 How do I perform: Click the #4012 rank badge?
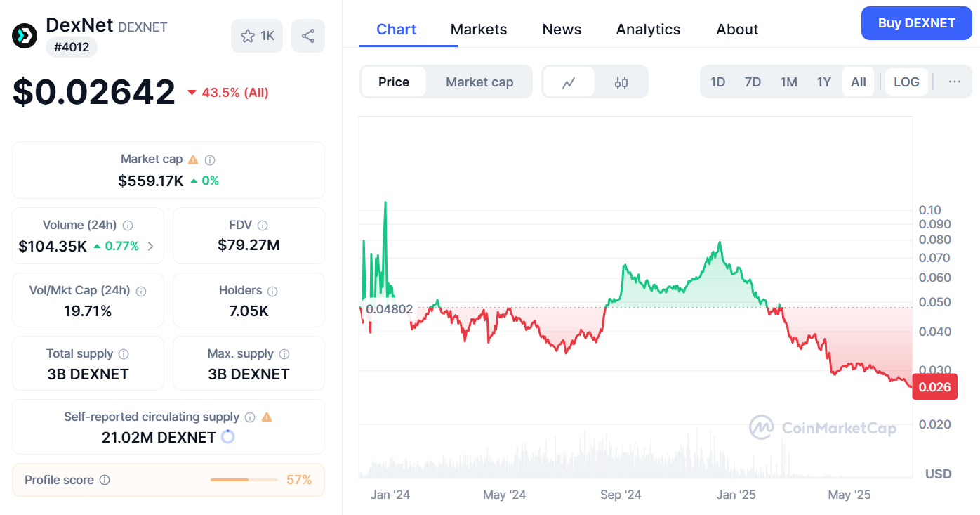(72, 47)
